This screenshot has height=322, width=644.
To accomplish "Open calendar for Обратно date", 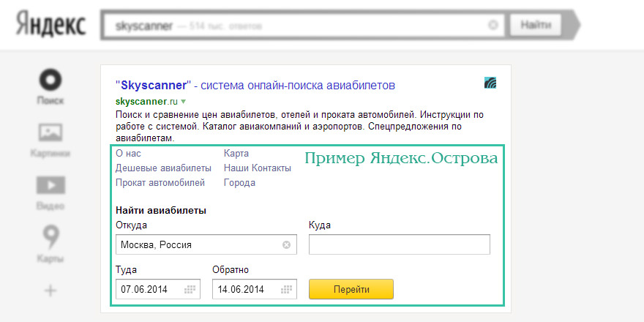I will [x=286, y=290].
